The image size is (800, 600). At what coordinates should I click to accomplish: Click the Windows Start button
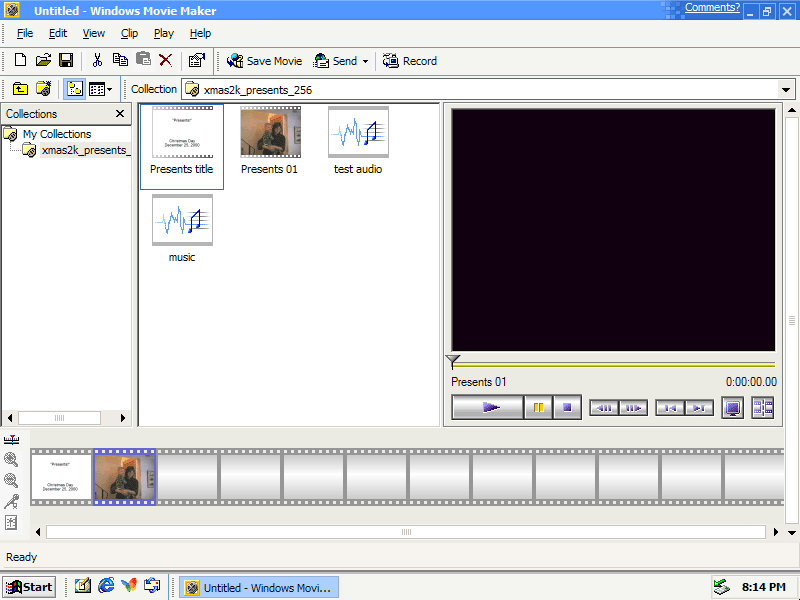click(x=29, y=587)
